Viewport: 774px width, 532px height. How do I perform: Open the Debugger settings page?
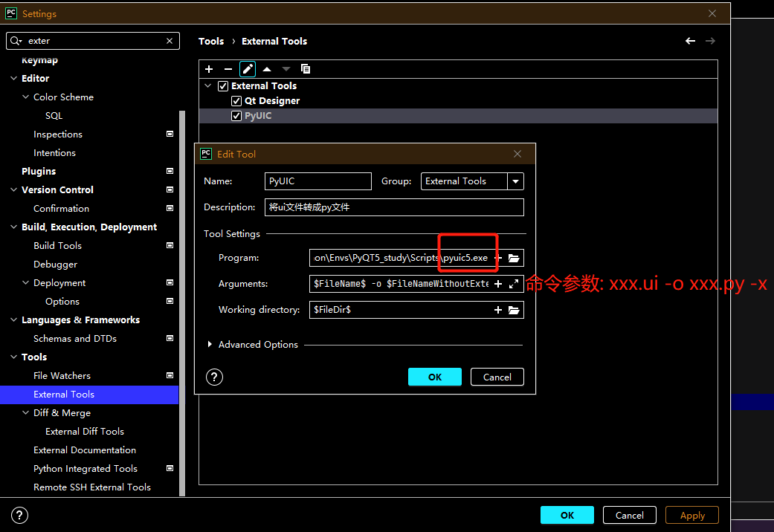55,265
